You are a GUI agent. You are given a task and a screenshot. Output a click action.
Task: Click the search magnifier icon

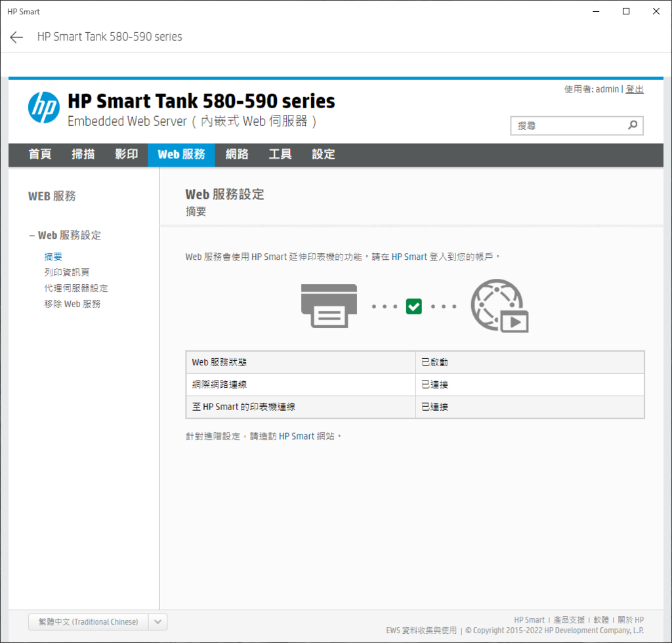[x=633, y=125]
